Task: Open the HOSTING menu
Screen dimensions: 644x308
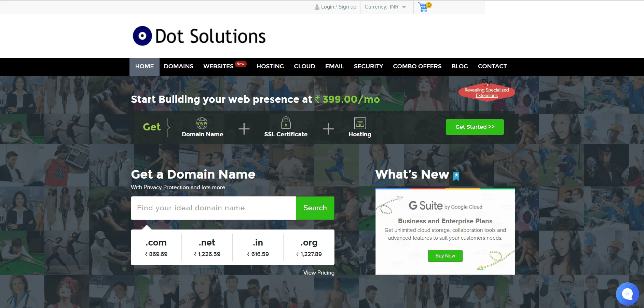Action: (x=270, y=67)
